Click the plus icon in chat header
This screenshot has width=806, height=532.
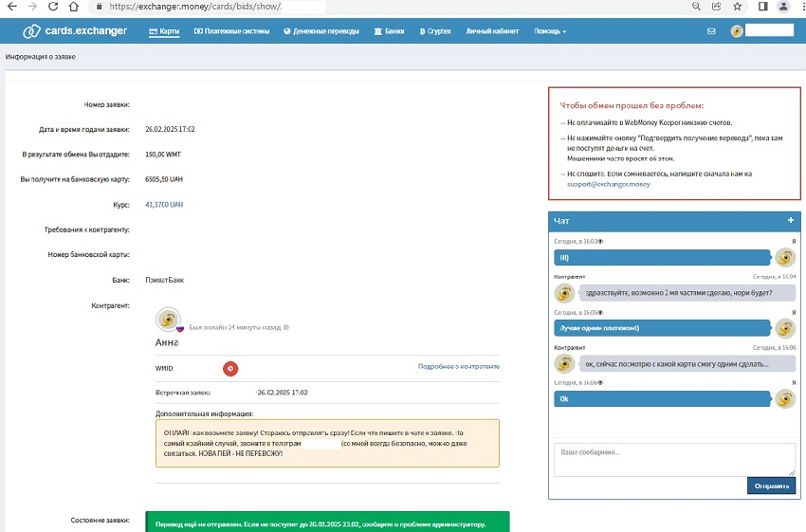click(x=790, y=220)
